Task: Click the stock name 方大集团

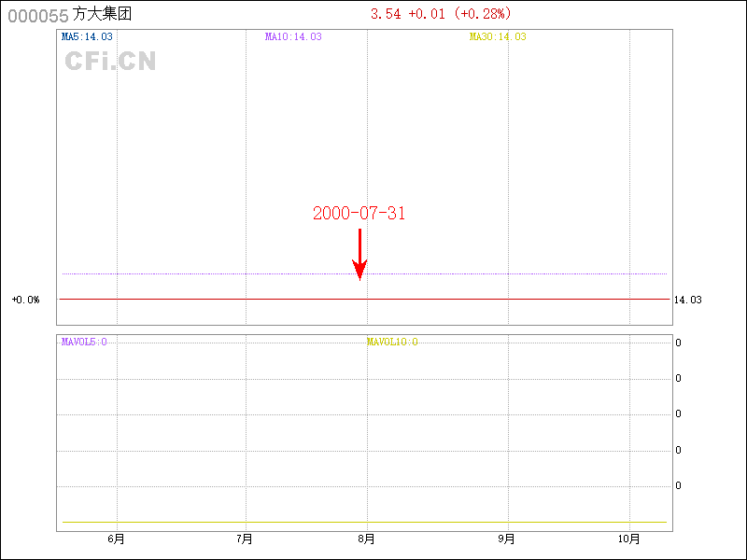Action: [102, 14]
